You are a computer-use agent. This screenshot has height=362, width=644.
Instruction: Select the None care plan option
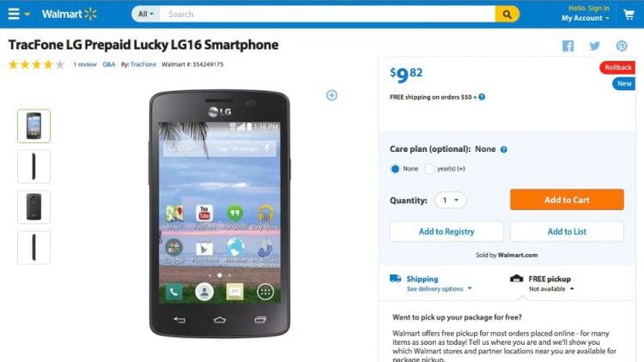[x=395, y=169]
